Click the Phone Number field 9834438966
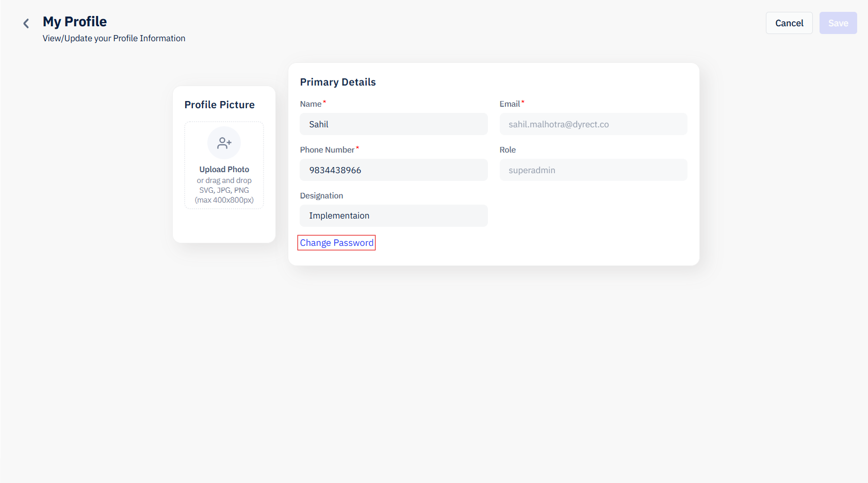The image size is (868, 483). point(394,170)
